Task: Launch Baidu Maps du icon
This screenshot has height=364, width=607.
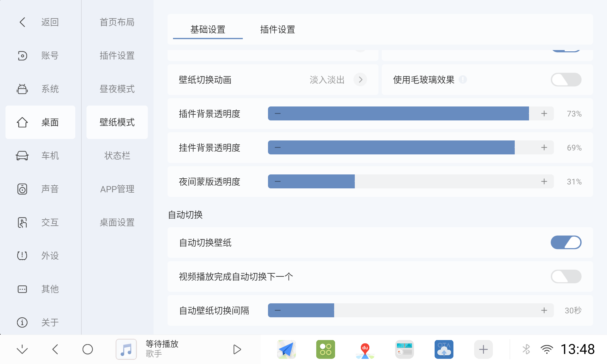Action: (x=365, y=349)
